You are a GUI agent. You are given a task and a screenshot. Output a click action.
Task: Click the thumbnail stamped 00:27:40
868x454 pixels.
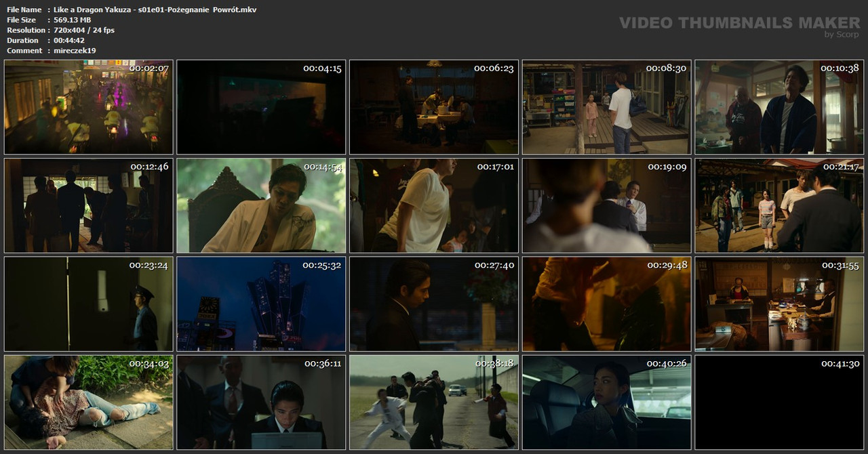pyautogui.click(x=434, y=304)
